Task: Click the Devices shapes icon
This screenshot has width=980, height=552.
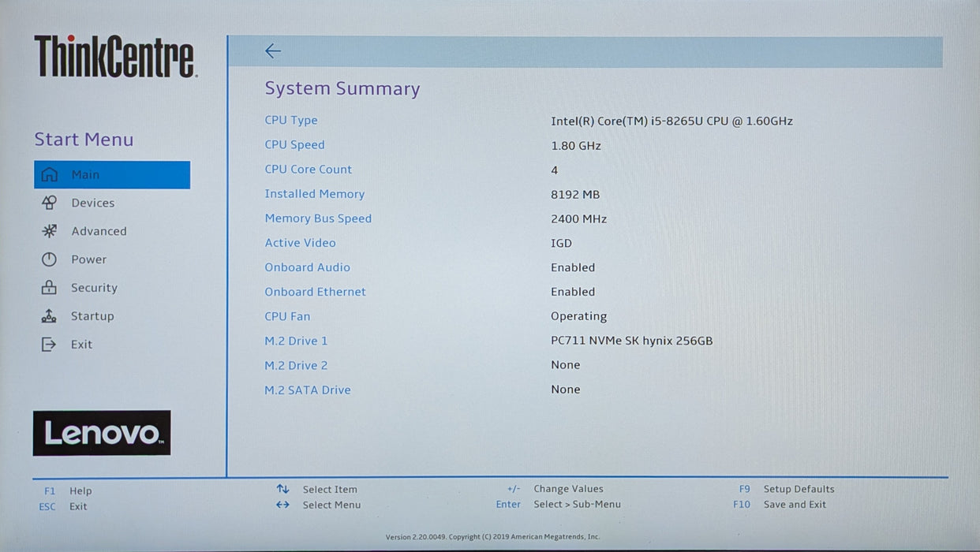Action: (x=49, y=203)
